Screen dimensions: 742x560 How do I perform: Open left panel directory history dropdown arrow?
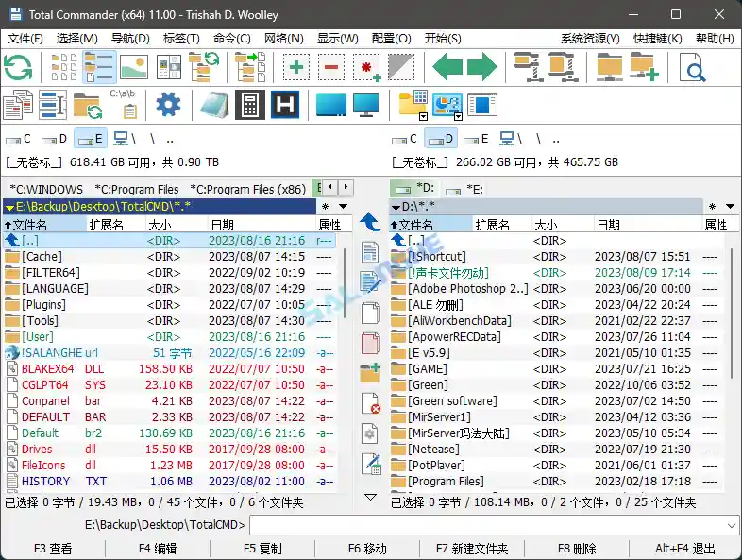[343, 207]
